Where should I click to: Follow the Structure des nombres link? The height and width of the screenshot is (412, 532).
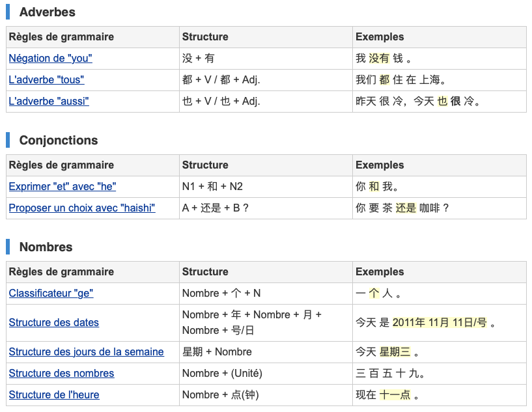coord(61,374)
